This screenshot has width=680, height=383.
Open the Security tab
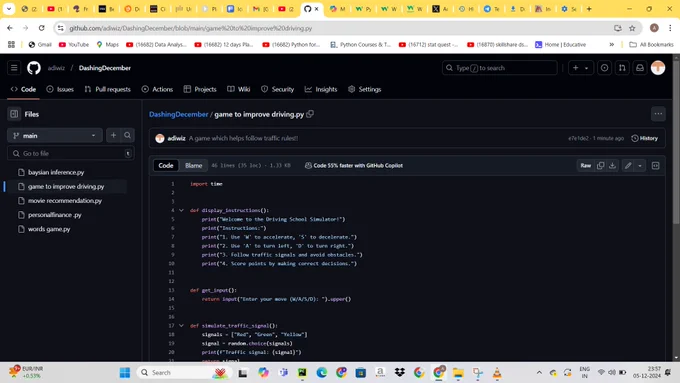click(278, 89)
